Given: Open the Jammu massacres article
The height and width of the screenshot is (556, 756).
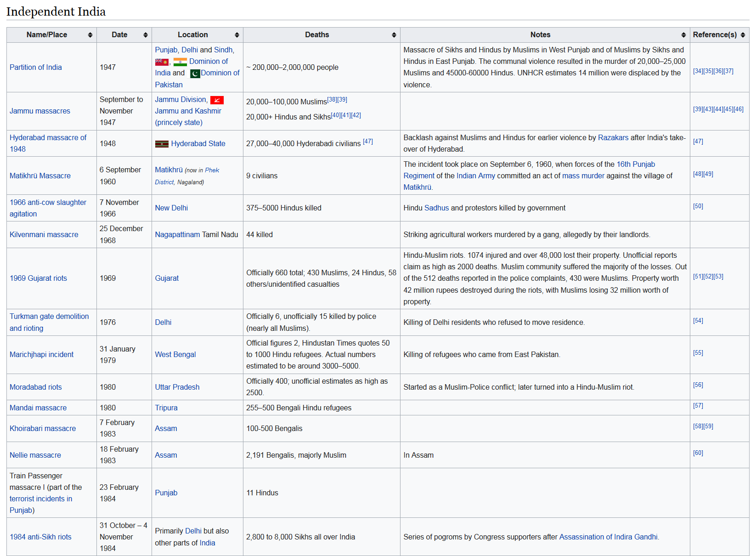Looking at the screenshot, I should pos(40,111).
